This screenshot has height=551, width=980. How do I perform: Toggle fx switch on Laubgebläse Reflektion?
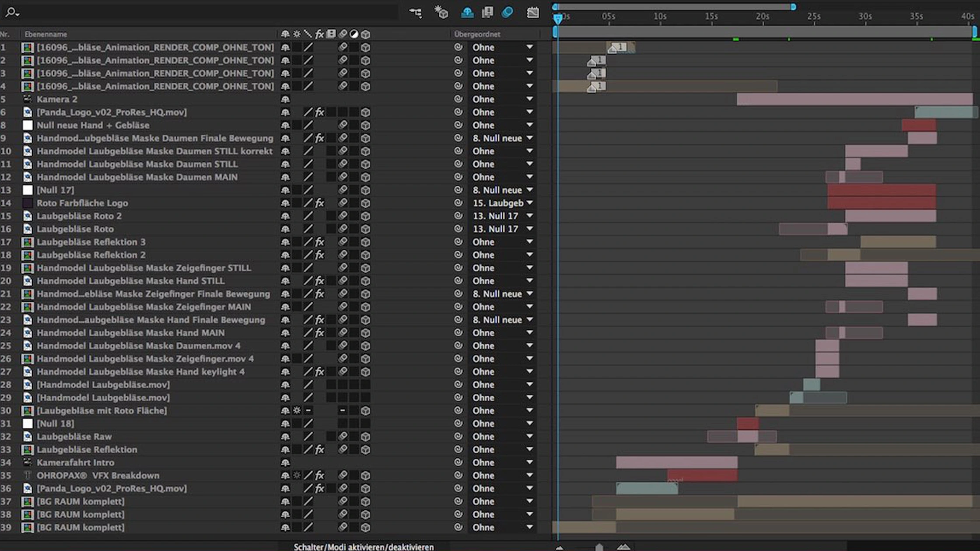[319, 449]
